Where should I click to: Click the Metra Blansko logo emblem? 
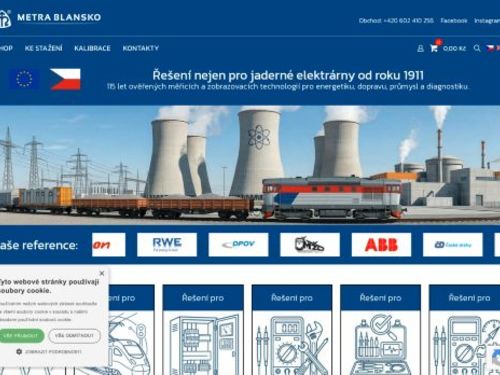[5, 19]
